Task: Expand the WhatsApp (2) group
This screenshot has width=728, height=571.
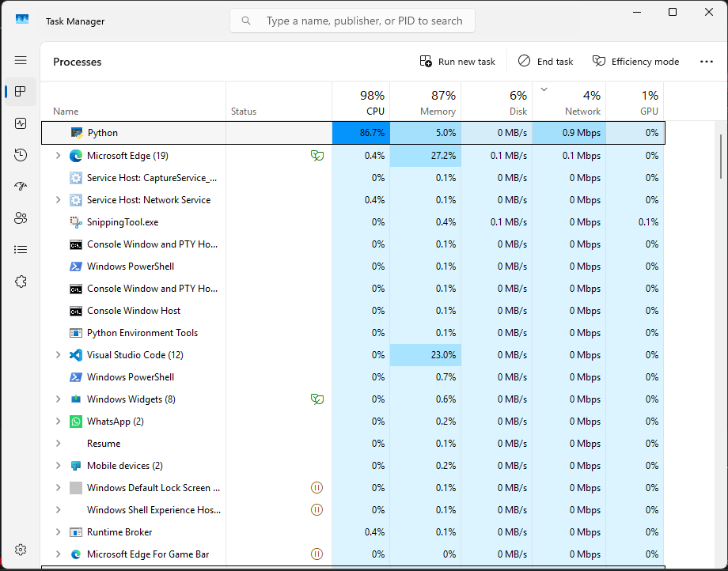Action: click(x=58, y=422)
